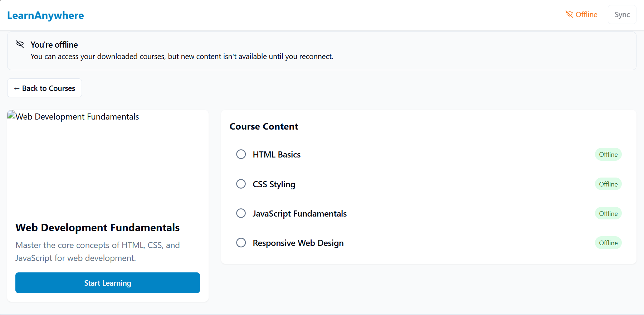Mark HTML Basics lesson circle complete
The width and height of the screenshot is (644, 315).
click(x=241, y=154)
